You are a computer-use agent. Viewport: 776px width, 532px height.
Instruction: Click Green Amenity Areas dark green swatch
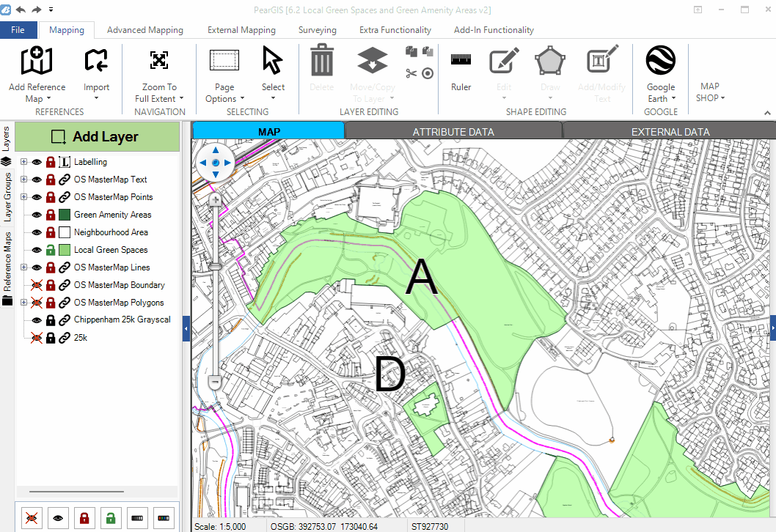tap(65, 215)
